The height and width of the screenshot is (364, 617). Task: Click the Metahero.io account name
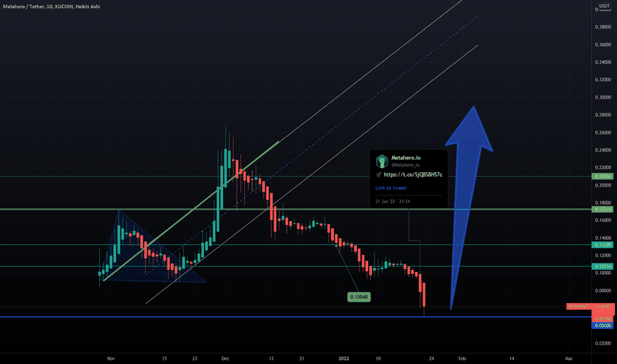pyautogui.click(x=406, y=158)
